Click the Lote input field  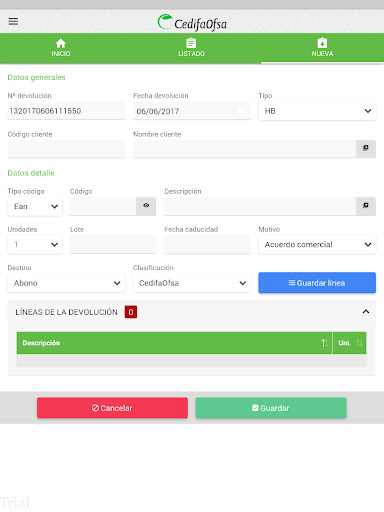click(x=113, y=245)
